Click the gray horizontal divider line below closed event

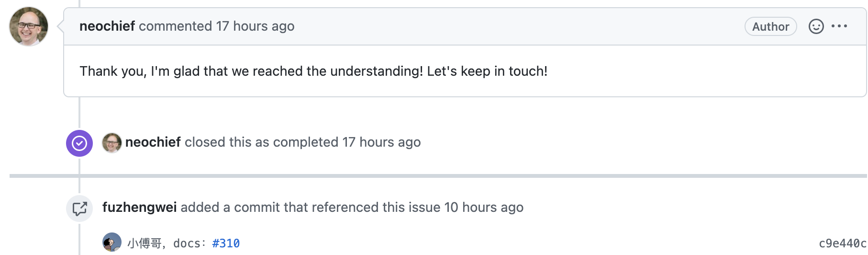pyautogui.click(x=438, y=176)
